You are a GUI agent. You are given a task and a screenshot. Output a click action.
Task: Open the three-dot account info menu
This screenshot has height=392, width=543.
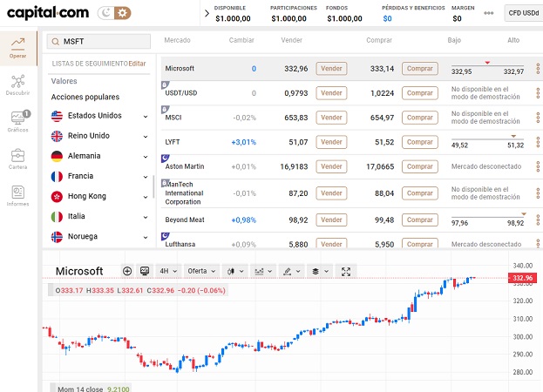pyautogui.click(x=489, y=13)
